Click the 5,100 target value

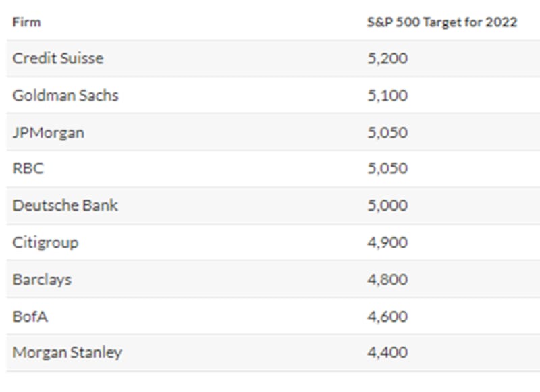(387, 95)
